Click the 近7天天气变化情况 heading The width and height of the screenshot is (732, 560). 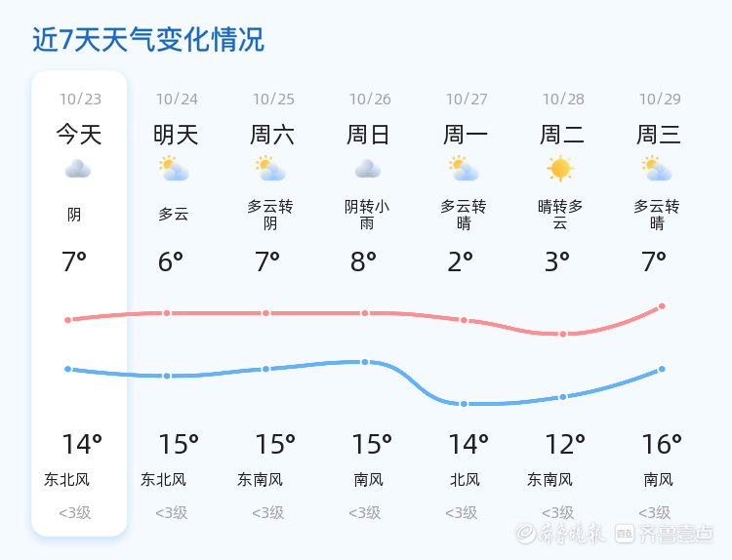[x=148, y=40]
